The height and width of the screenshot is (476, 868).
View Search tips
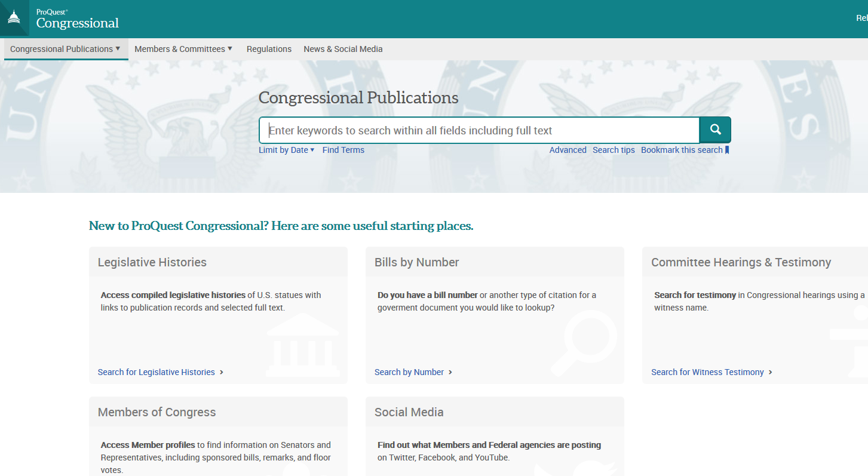(614, 150)
